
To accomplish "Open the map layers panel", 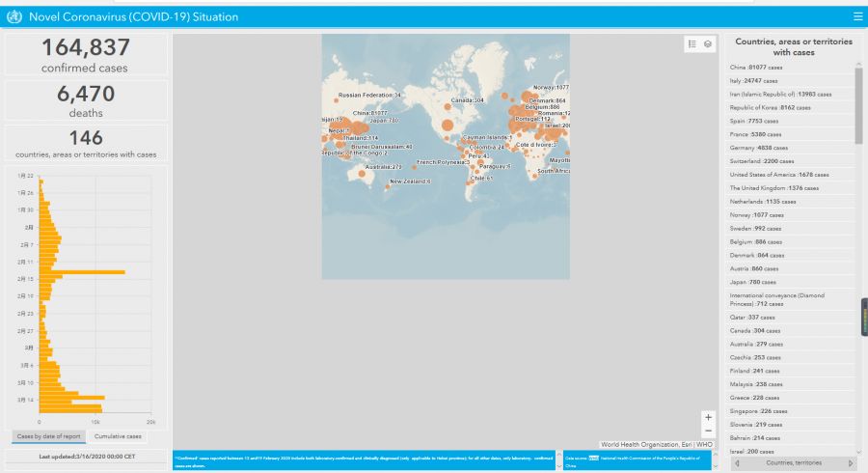I will 708,44.
